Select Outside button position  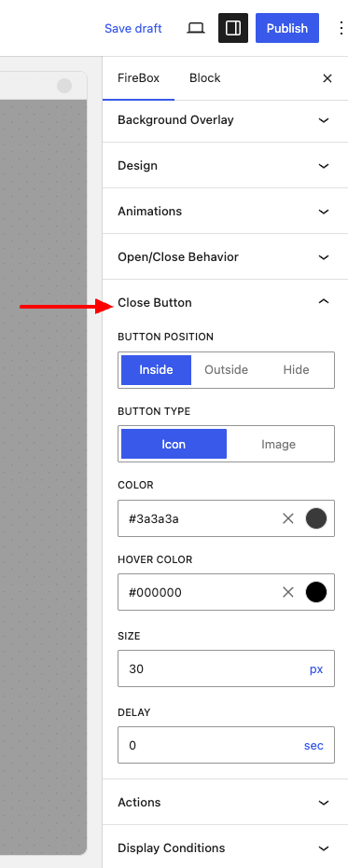(x=226, y=370)
